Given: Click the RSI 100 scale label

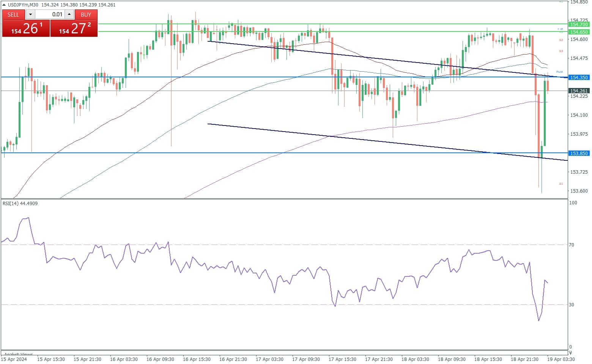Looking at the screenshot, I should click(573, 203).
